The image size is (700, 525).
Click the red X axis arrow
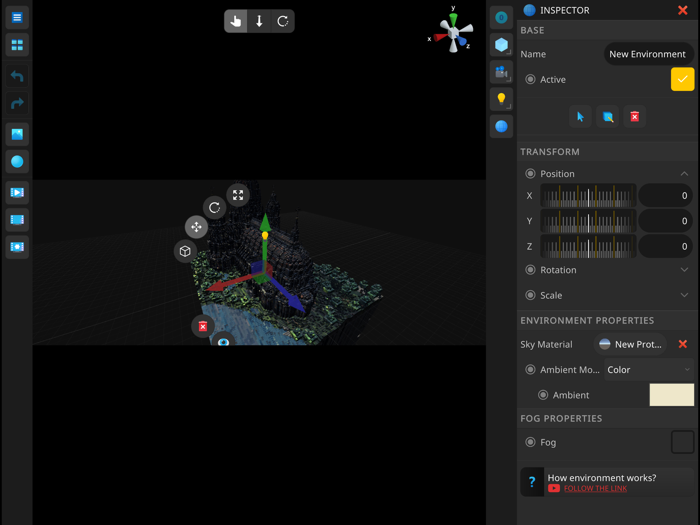[216, 286]
